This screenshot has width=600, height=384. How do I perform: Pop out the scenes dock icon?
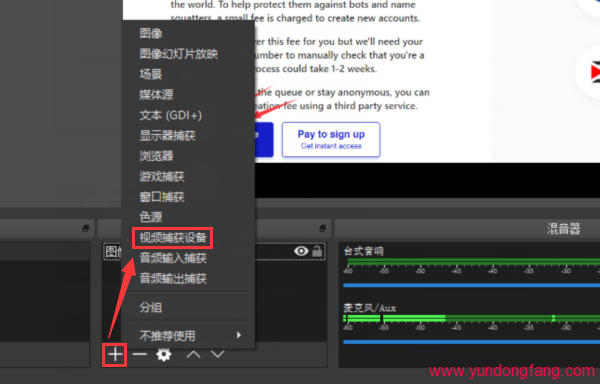[86, 228]
